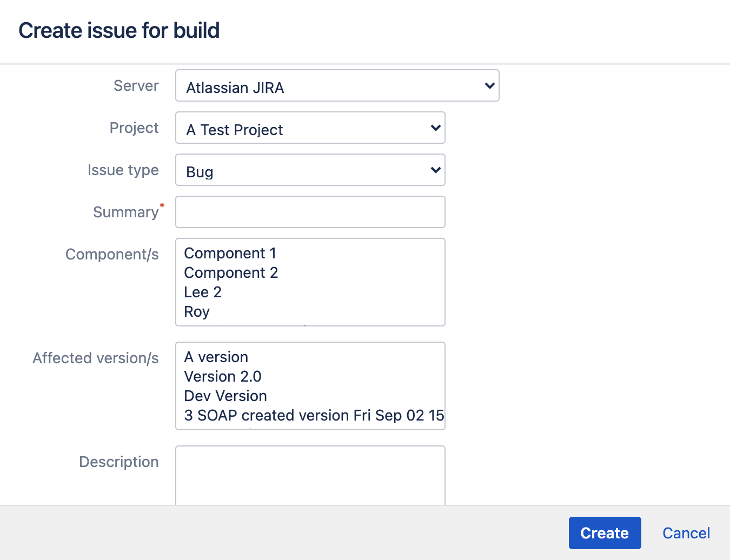Click the required field asterisk beside Summary
730x560 pixels.
162,205
